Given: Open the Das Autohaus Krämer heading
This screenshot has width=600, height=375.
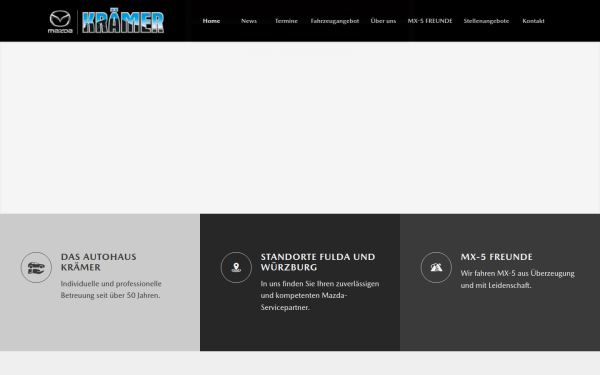Looking at the screenshot, I should (x=99, y=262).
